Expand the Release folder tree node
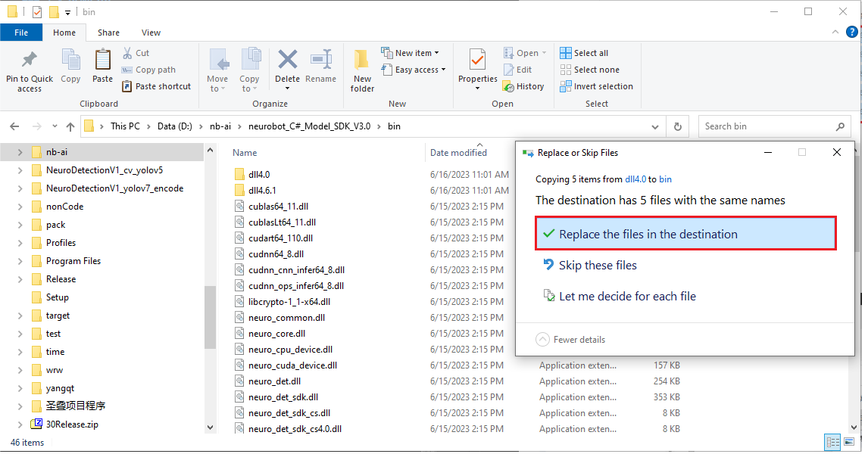The image size is (868, 454). pos(20,279)
